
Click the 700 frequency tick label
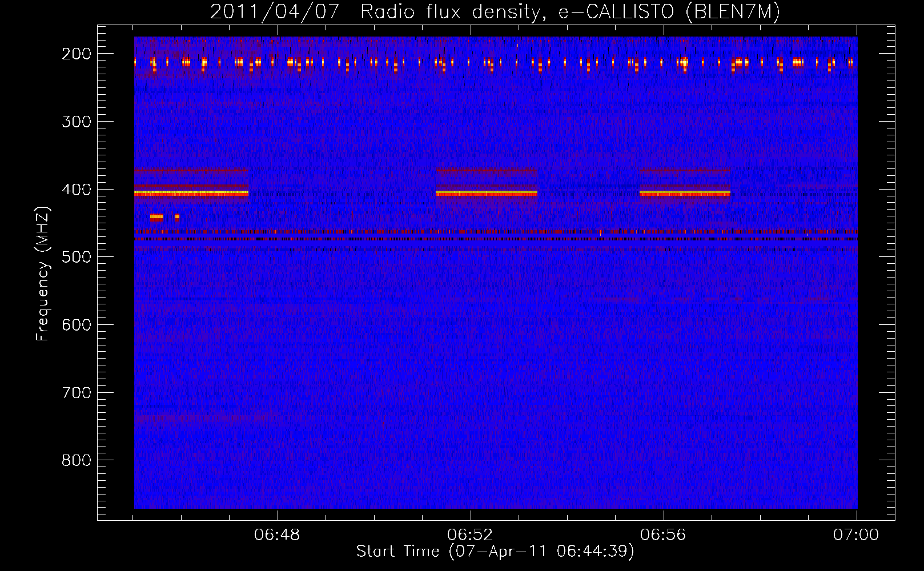click(77, 393)
